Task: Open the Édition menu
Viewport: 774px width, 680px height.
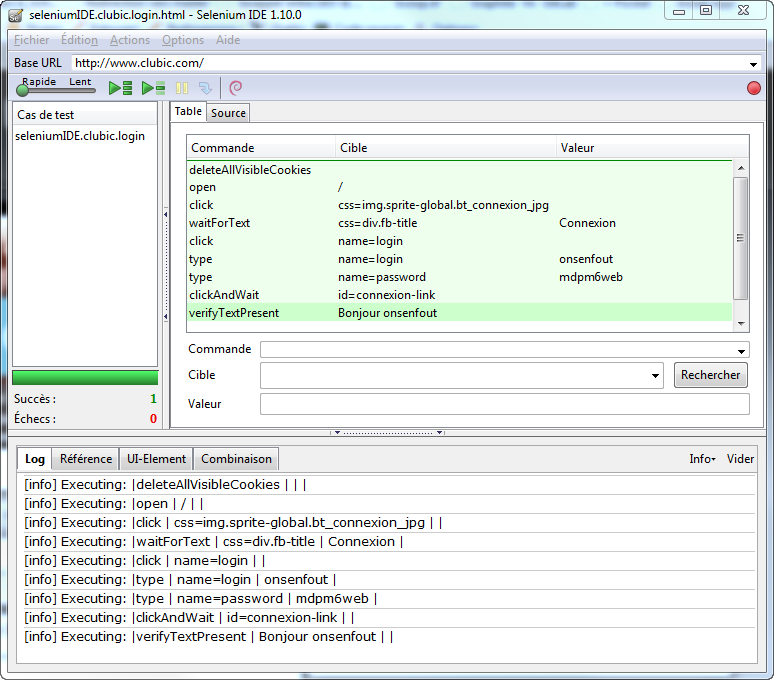Action: tap(79, 40)
